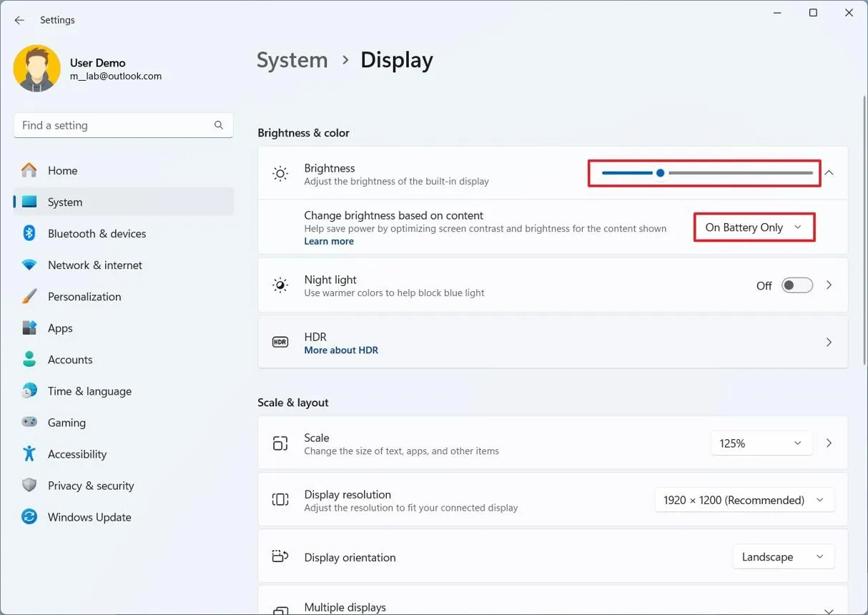868x615 pixels.
Task: Open Network & internet settings
Action: [x=124, y=265]
